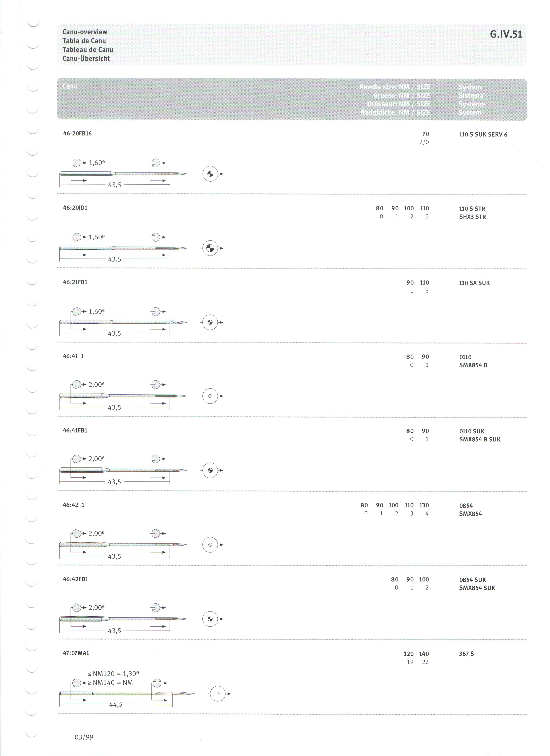Screen dimensions: 550x756
Task: Click the system name 110 S SUK SERV 6
Action: 483,135
